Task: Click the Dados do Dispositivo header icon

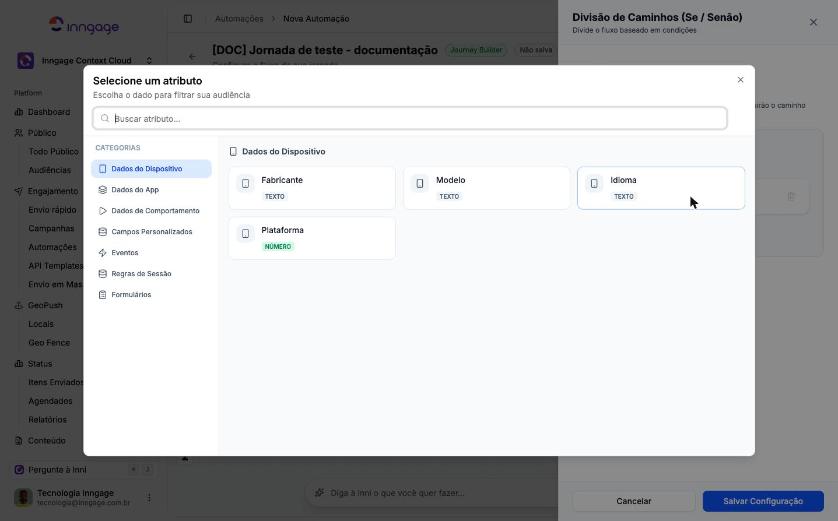Action: click(233, 152)
